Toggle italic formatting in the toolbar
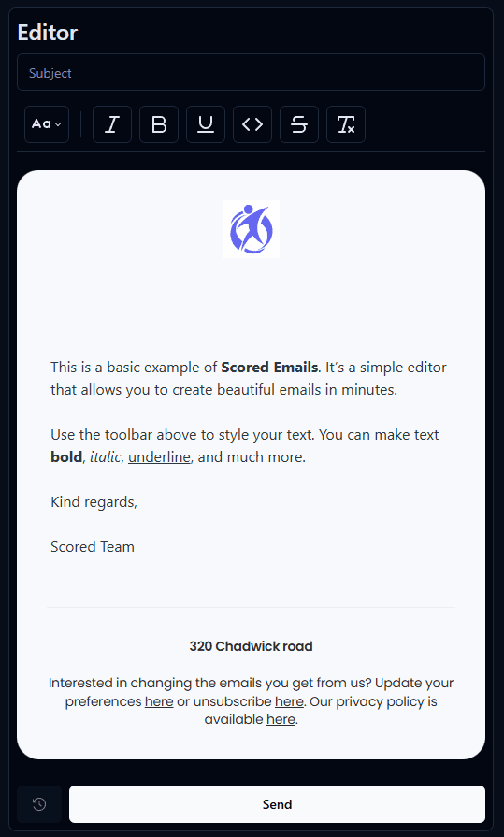This screenshot has width=504, height=837. [x=112, y=124]
